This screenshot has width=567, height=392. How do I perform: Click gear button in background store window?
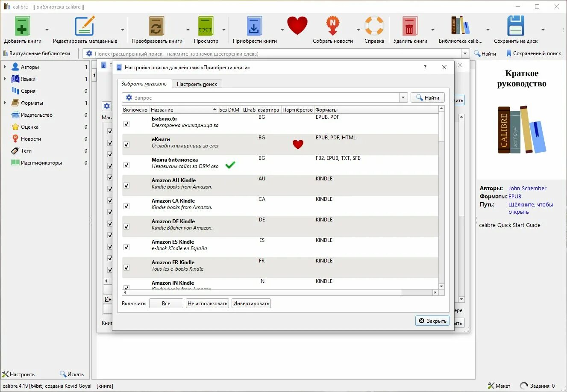click(x=107, y=106)
